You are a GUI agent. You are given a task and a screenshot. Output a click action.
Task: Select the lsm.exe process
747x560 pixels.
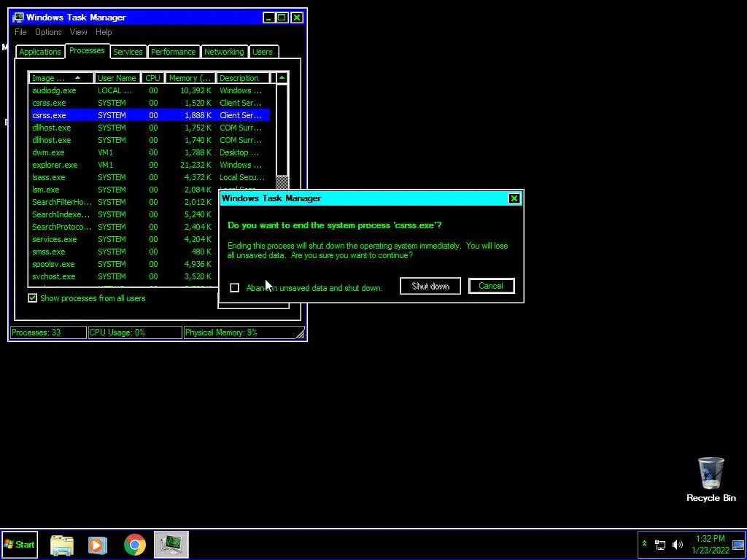[x=124, y=190]
